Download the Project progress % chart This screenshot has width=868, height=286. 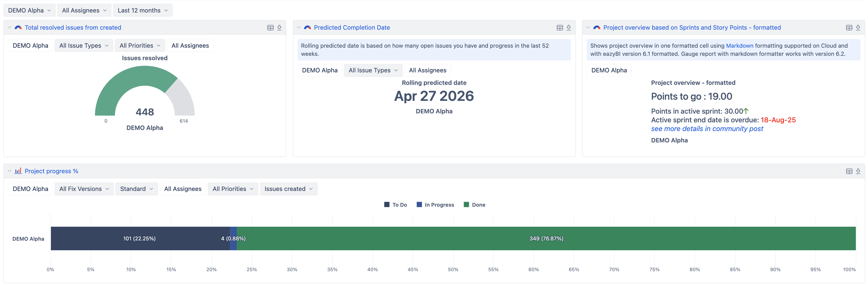tap(858, 171)
